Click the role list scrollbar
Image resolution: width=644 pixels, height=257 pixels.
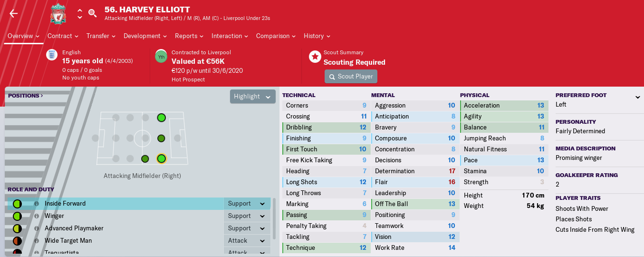tap(274, 219)
